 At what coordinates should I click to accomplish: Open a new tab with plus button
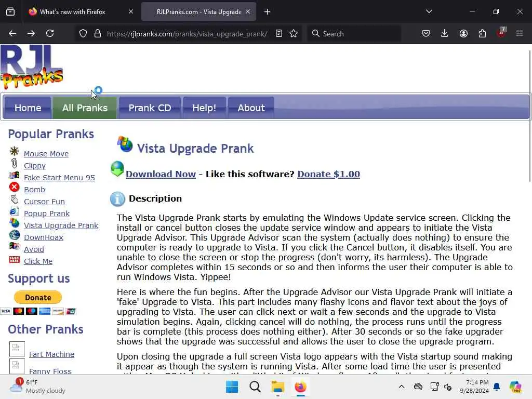pos(268,12)
